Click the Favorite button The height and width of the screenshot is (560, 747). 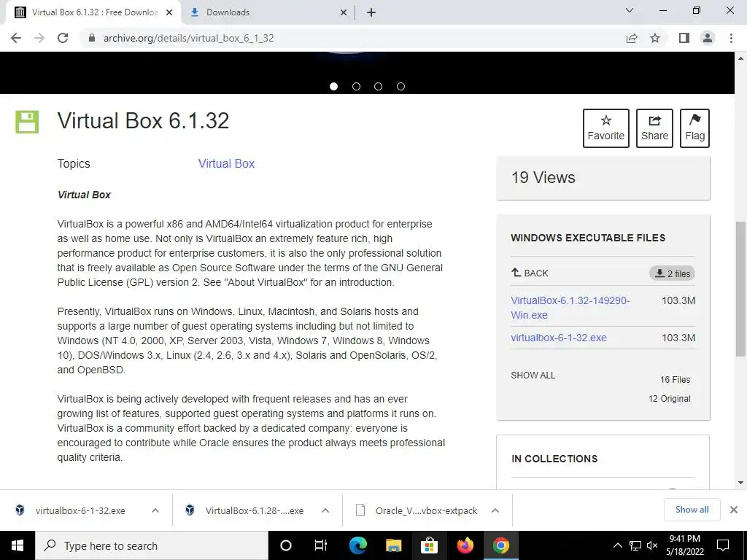pos(606,128)
